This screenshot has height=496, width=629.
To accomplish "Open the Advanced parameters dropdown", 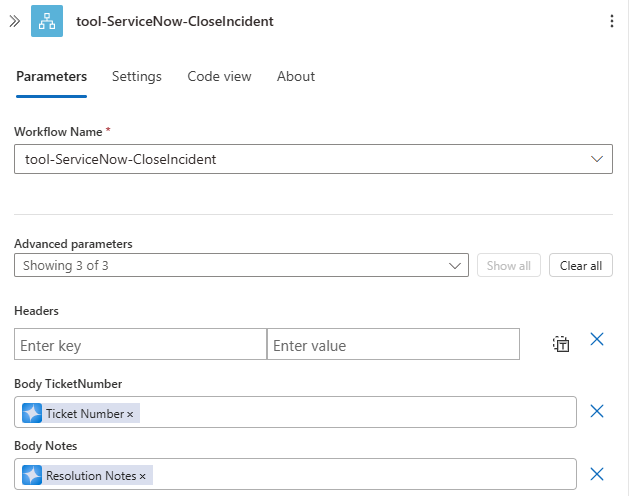I will pyautogui.click(x=241, y=265).
